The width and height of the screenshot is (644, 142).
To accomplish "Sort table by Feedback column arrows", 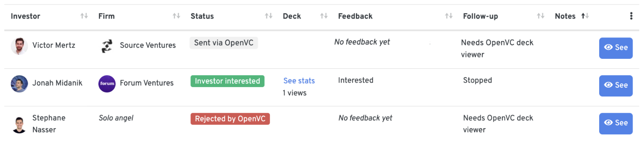I will [x=449, y=16].
